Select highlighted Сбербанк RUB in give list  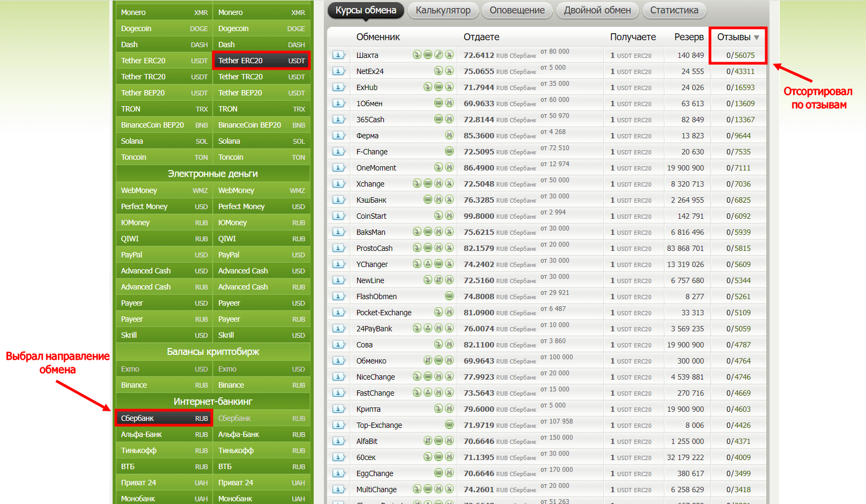164,418
